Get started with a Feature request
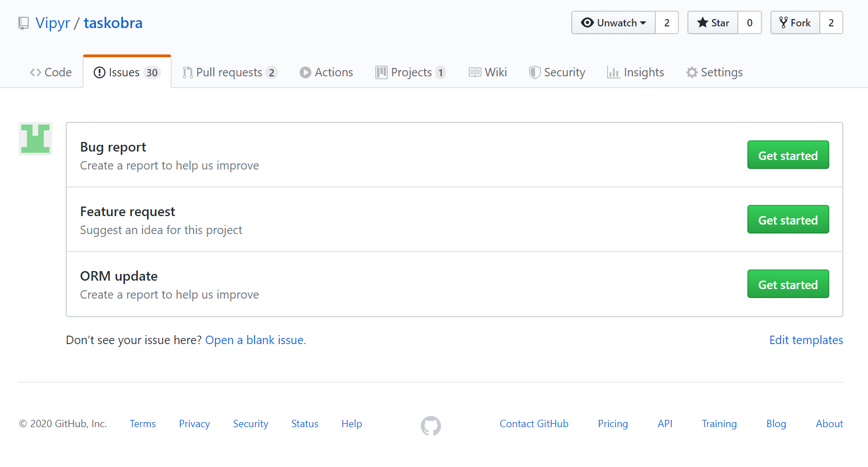This screenshot has width=868, height=467. pos(788,219)
